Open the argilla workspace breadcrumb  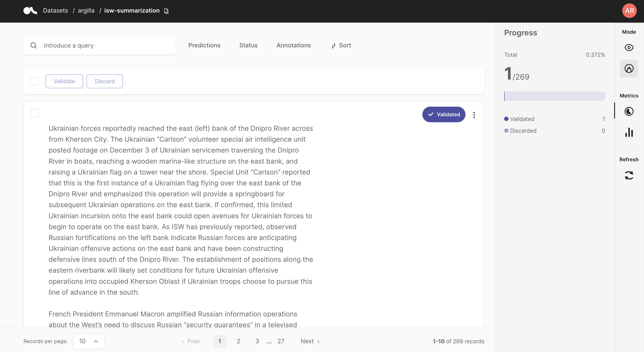click(x=86, y=10)
